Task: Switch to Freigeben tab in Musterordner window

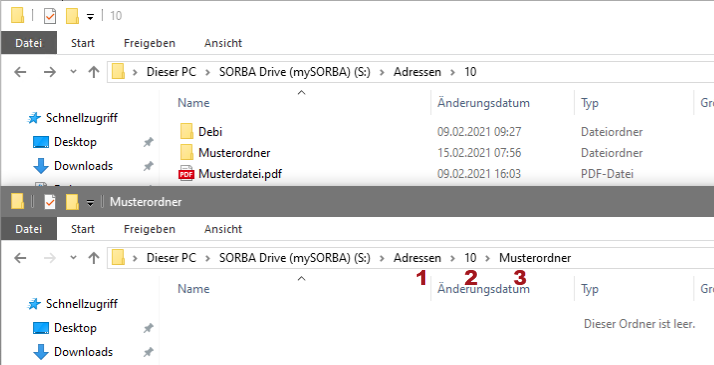Action: point(149,228)
